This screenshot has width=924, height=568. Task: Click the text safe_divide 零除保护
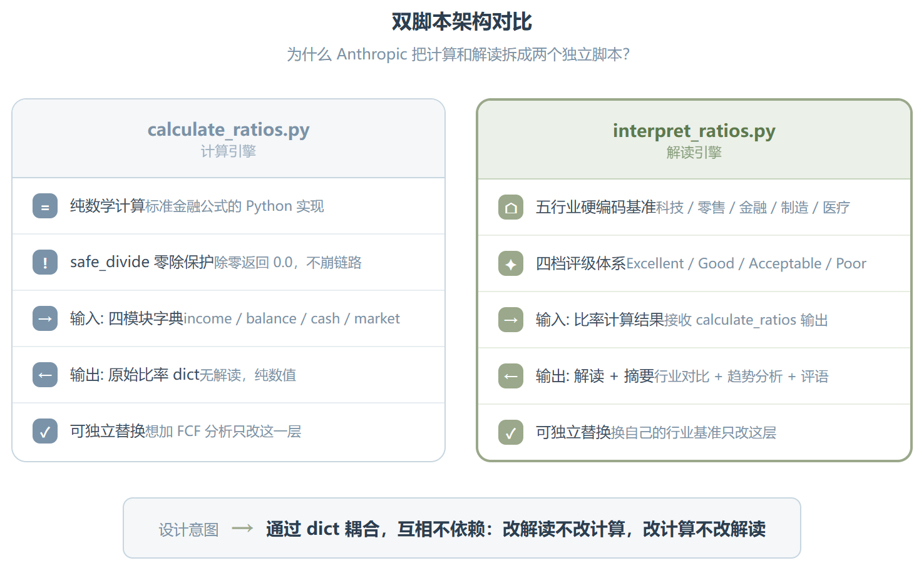[142, 263]
